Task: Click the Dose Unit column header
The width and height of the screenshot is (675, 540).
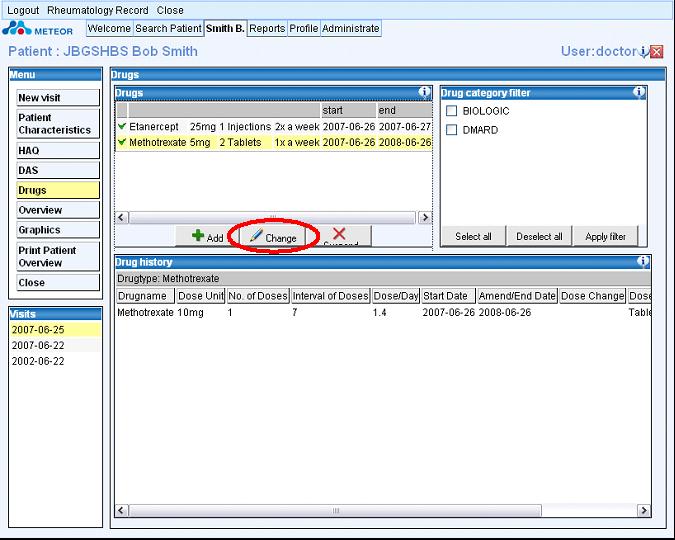Action: click(201, 296)
